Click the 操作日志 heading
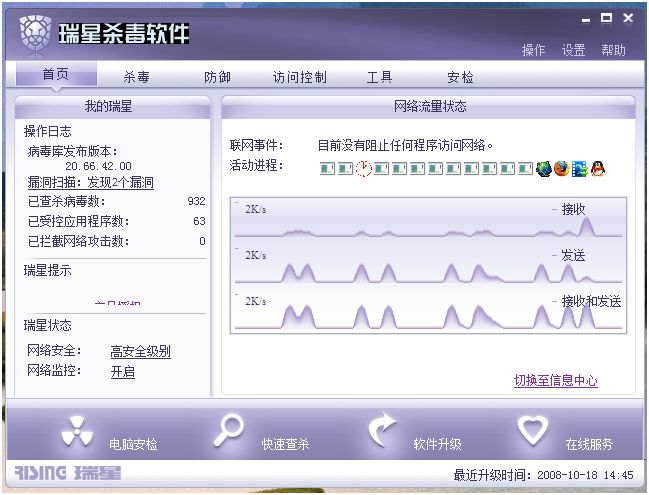649x495 pixels. 48,131
